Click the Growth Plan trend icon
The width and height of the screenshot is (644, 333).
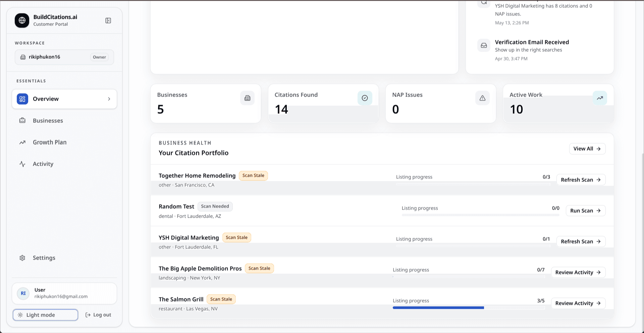[22, 142]
